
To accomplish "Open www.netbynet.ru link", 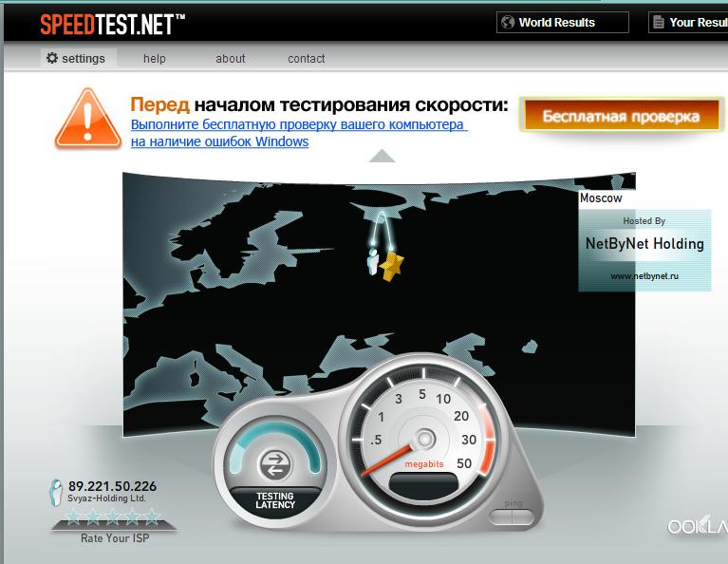I will pos(644,276).
